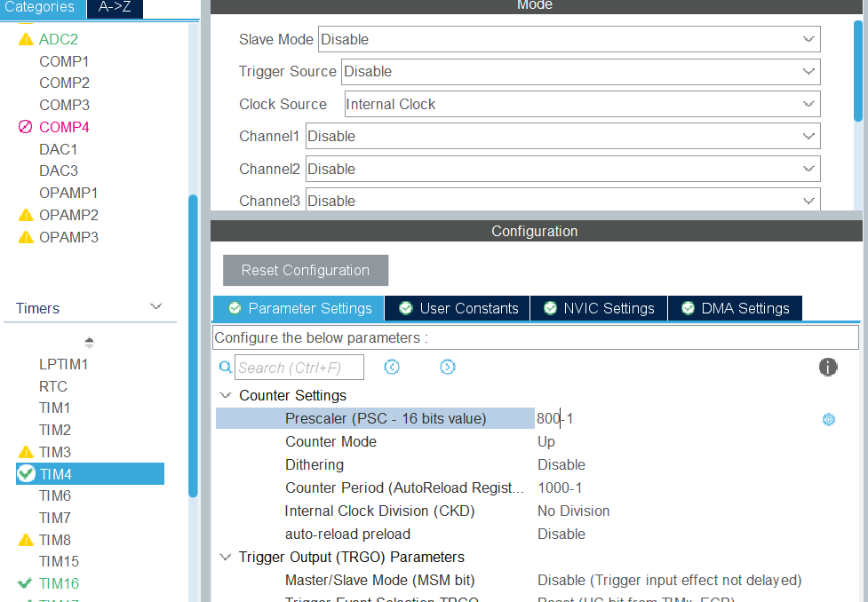Select LPTIM1 under Timers
This screenshot has width=868, height=602.
coord(64,364)
